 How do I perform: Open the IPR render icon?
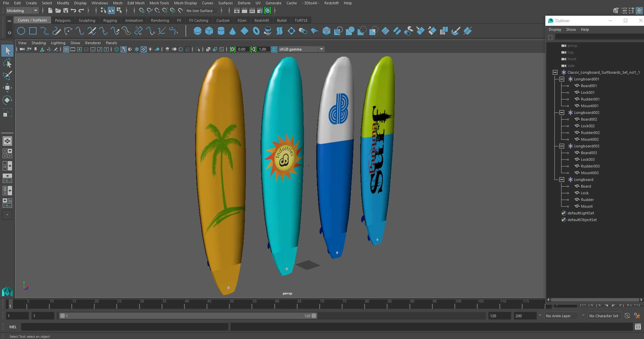pyautogui.click(x=252, y=11)
